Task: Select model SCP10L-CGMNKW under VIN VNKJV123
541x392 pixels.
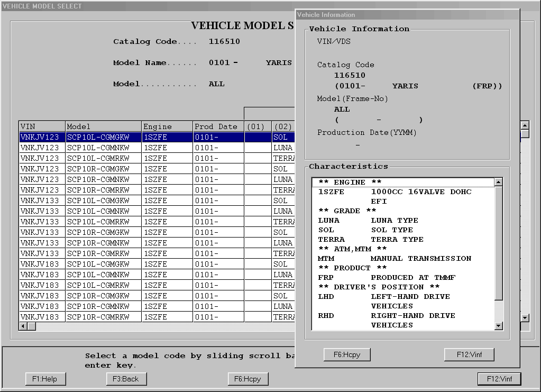Action: (x=157, y=148)
